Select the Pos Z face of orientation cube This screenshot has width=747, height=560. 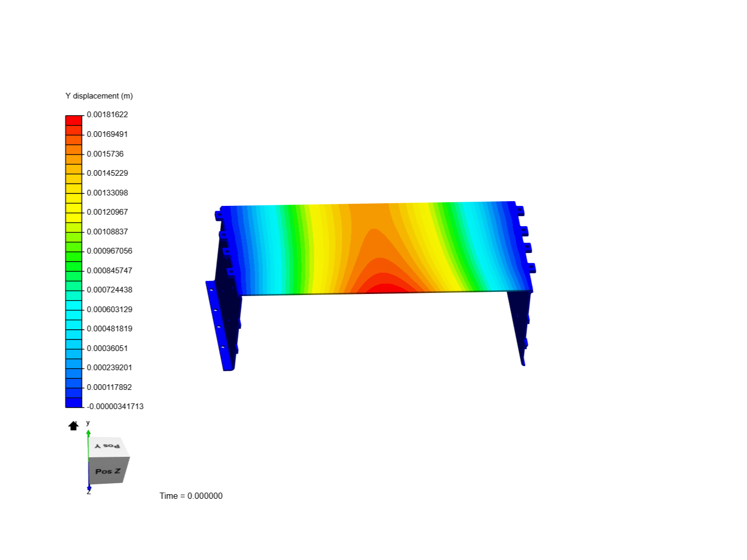pos(108,471)
